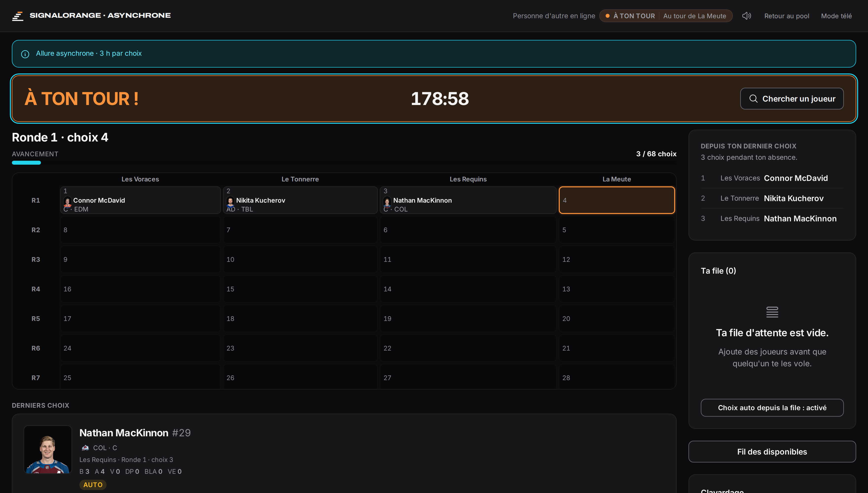Image resolution: width=868 pixels, height=493 pixels.
Task: Click Nathan MacKinnon in recent picks sidebar
Action: coord(800,219)
